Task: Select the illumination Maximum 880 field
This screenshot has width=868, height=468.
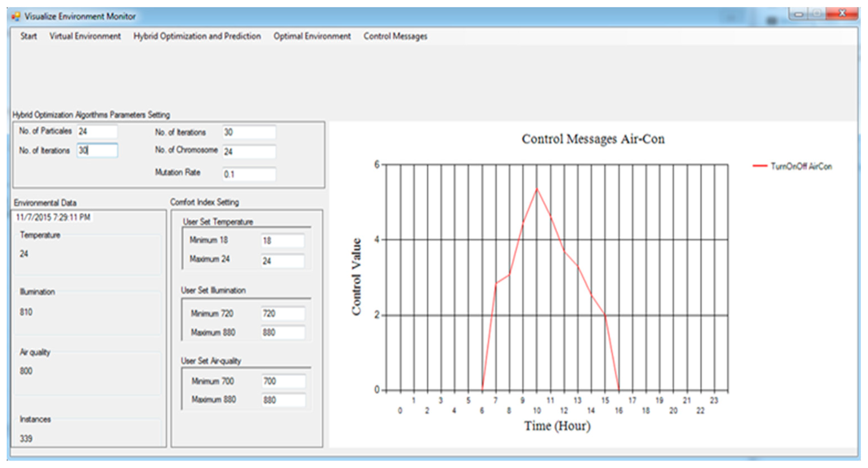Action: click(283, 332)
